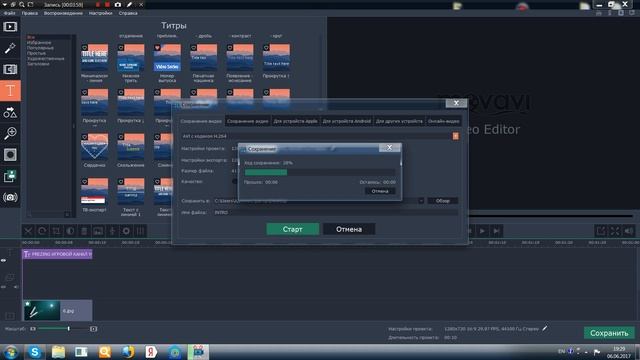Screen dimensions: 640x360
Task: Detach the preview window icon
Action: coord(601,231)
